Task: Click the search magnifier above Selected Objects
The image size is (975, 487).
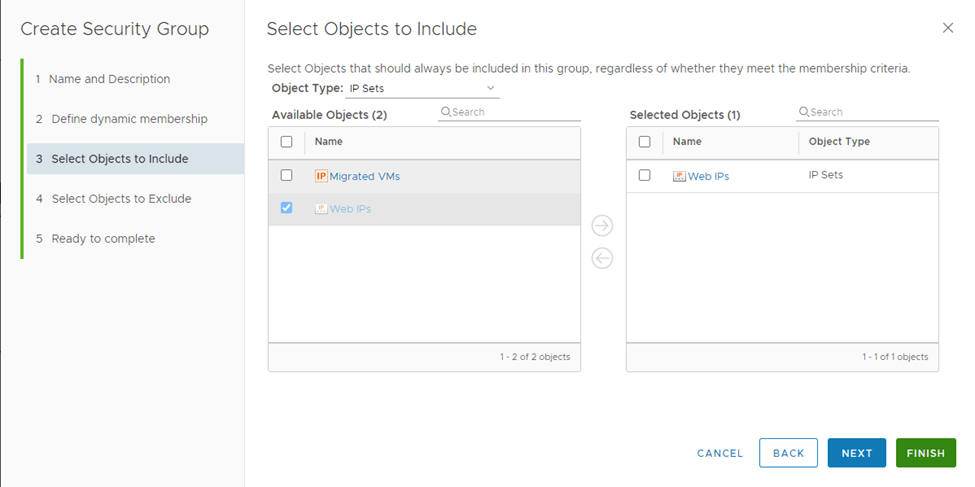Action: [x=803, y=112]
